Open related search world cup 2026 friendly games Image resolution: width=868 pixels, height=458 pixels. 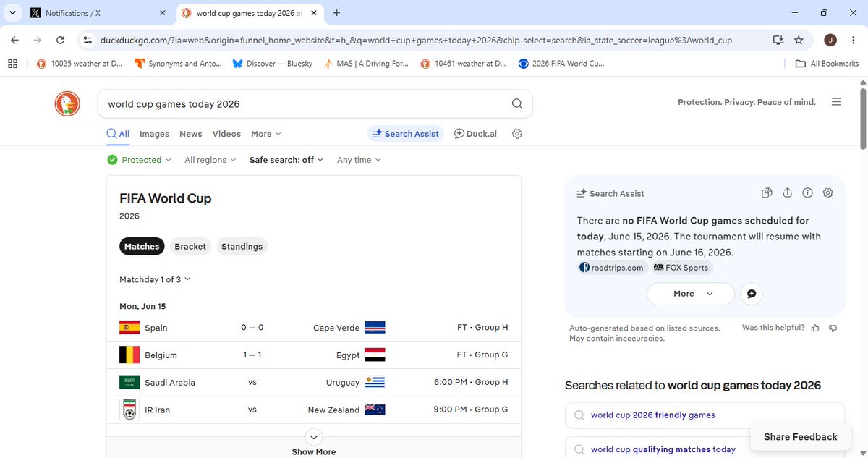coord(705,415)
